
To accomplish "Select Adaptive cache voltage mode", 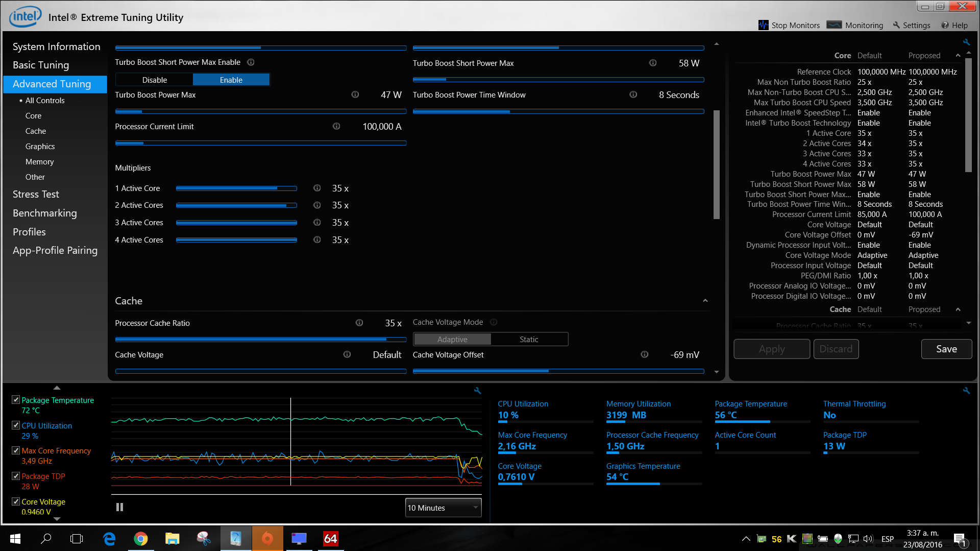I will click(x=452, y=339).
